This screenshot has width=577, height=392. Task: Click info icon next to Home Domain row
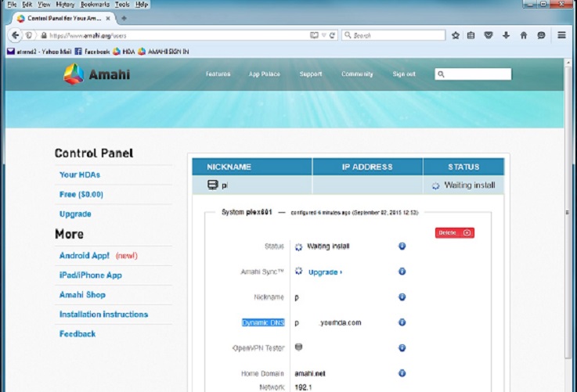point(402,373)
